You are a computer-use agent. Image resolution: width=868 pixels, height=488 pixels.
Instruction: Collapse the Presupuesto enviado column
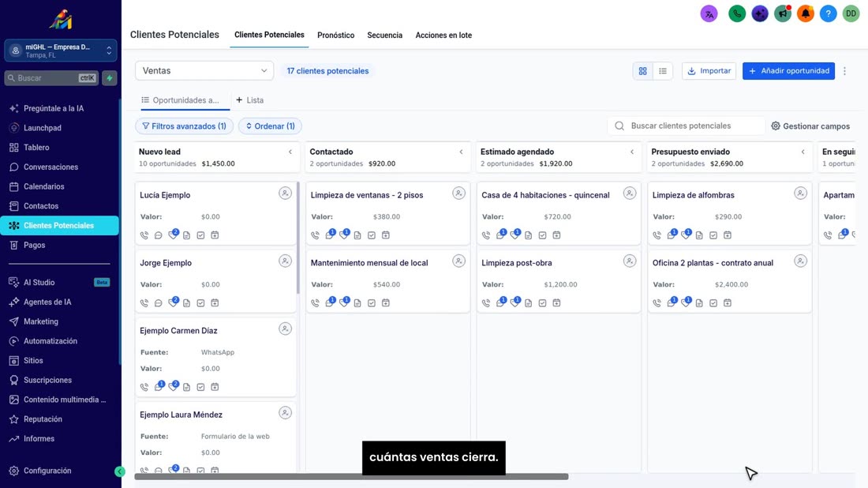coord(803,152)
